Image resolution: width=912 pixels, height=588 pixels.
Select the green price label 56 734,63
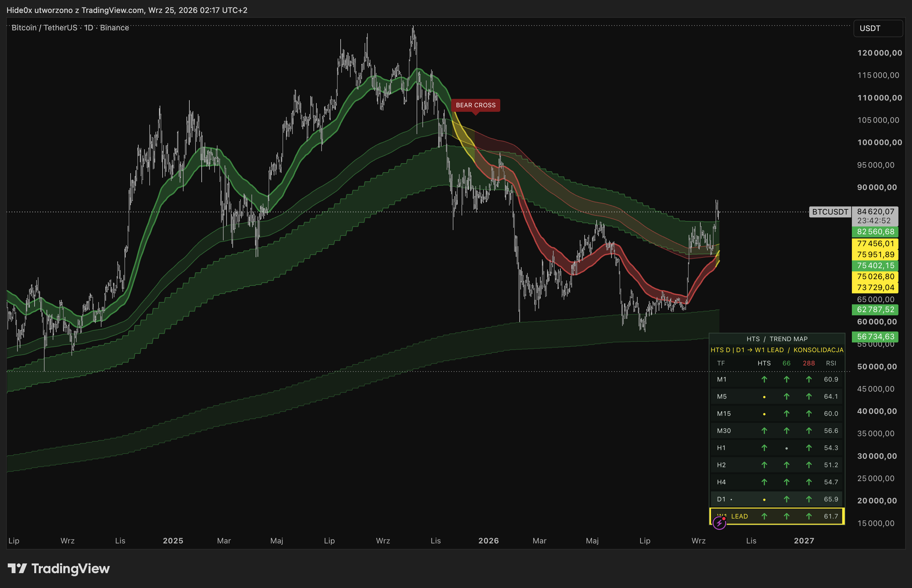point(875,337)
